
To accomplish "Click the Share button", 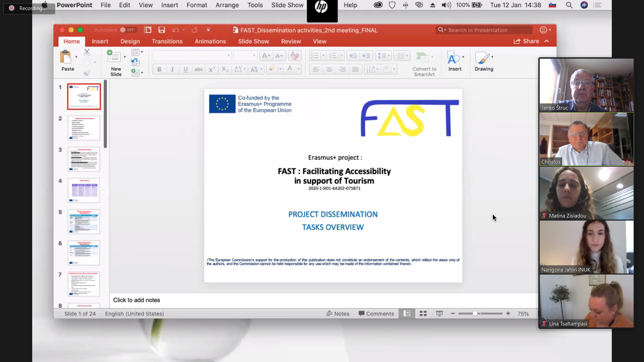I will click(x=526, y=41).
